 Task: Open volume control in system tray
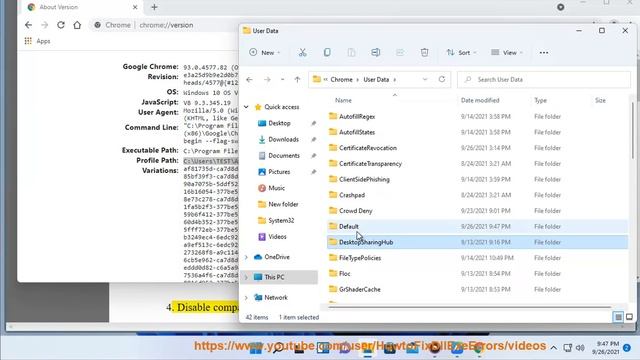tap(580, 348)
